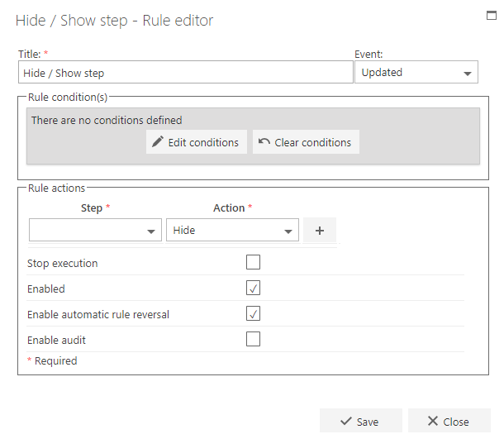
Task: Open the Action dropdown showing Hide
Action: coord(232,230)
